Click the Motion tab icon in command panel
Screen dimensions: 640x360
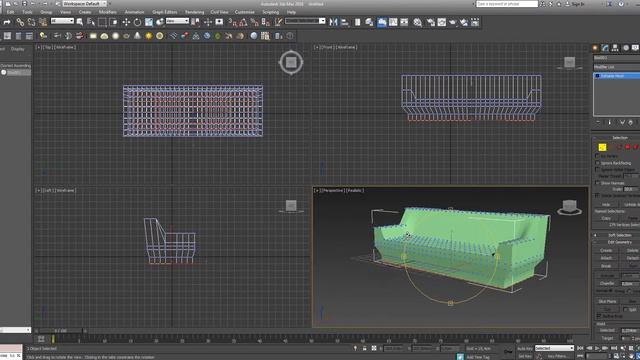pos(625,48)
